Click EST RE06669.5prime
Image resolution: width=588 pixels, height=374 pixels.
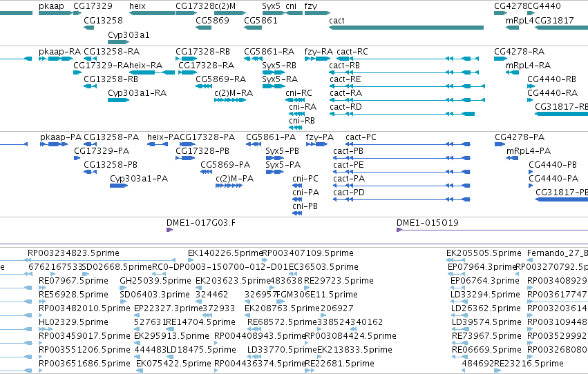click(459, 357)
